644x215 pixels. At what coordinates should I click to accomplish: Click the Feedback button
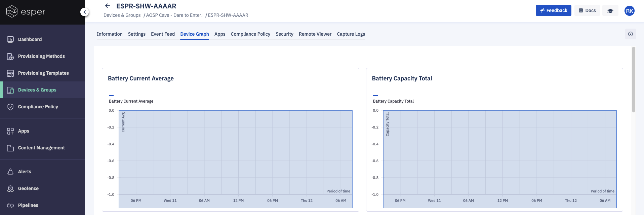point(553,10)
